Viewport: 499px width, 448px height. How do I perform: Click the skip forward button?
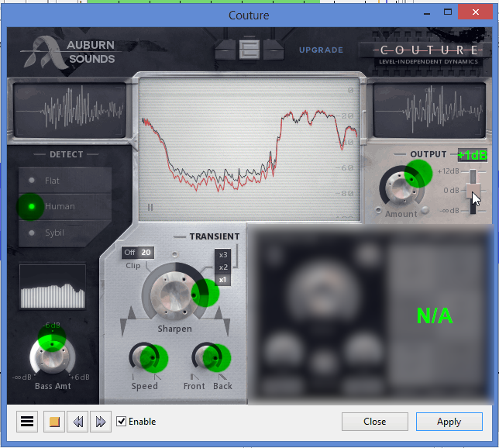(x=100, y=422)
